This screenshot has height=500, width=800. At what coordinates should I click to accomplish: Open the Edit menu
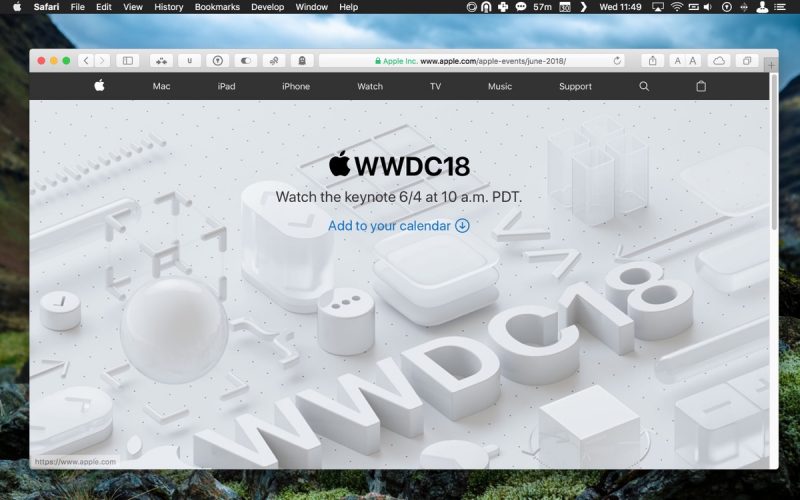(x=104, y=7)
